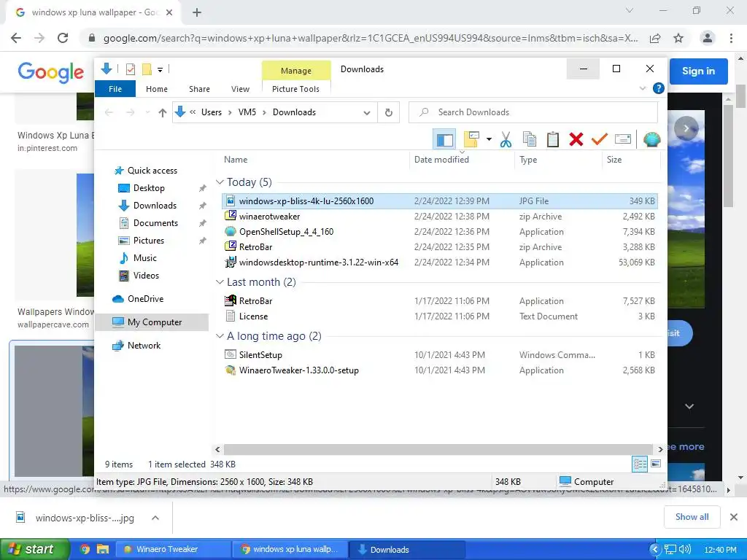The width and height of the screenshot is (747, 560).
Task: Select Pictures in the navigation pane
Action: pyautogui.click(x=149, y=241)
